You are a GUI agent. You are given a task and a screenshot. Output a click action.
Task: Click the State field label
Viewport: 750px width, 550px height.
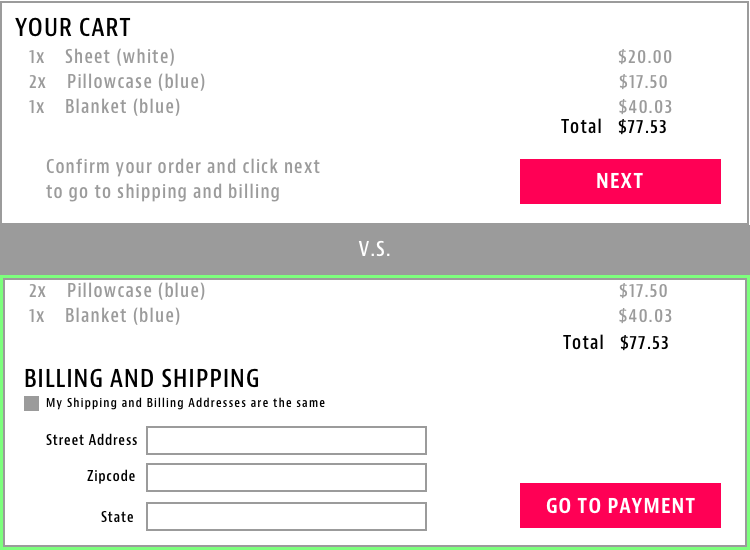coord(117,517)
